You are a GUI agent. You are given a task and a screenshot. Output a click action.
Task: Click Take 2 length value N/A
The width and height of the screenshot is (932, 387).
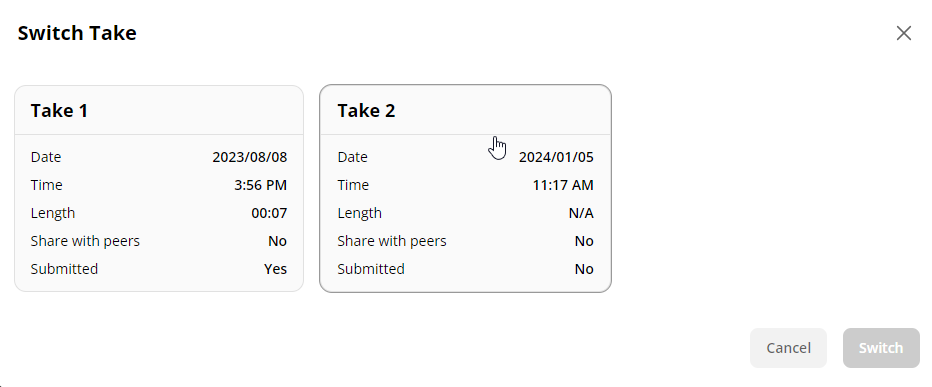tap(581, 213)
